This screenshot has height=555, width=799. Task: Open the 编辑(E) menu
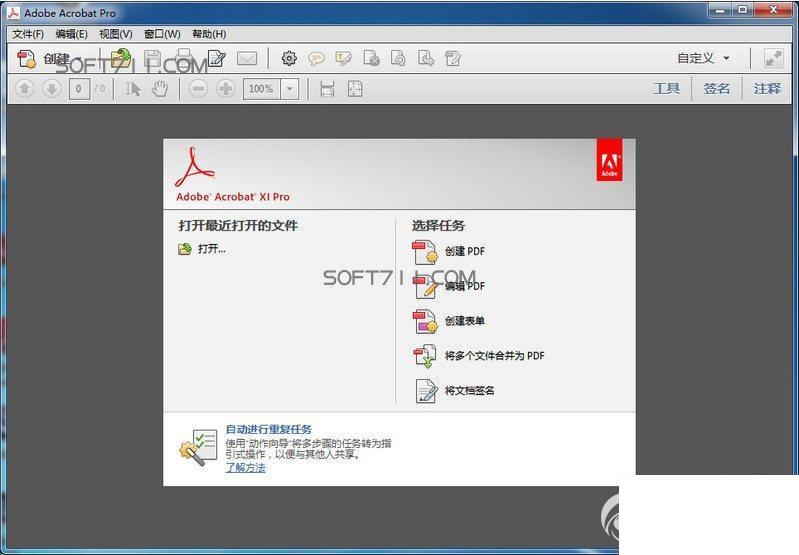point(71,34)
